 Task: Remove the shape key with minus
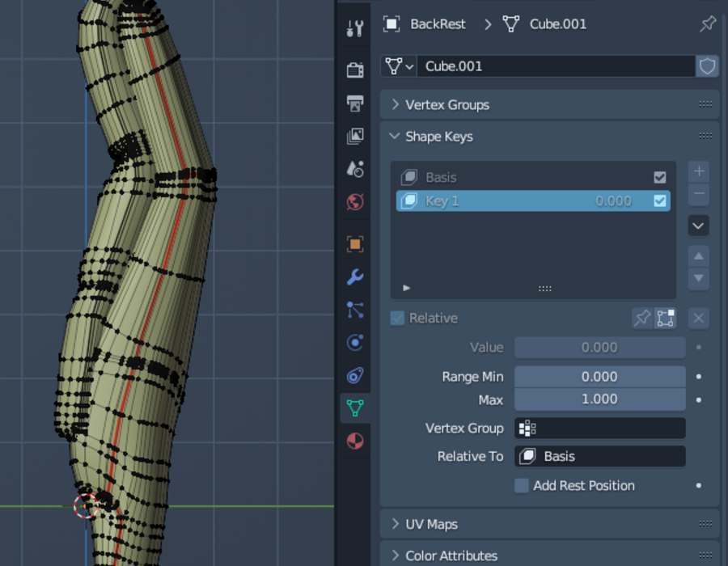[699, 194]
